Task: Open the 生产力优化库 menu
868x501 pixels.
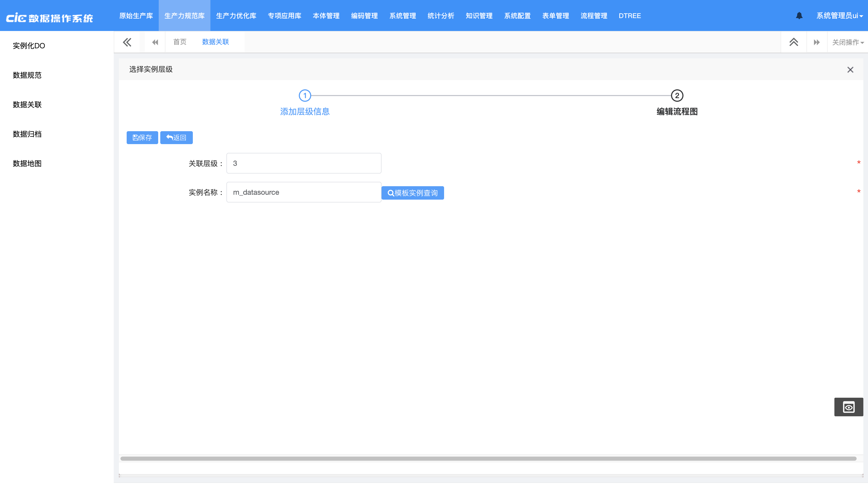Action: [x=236, y=16]
